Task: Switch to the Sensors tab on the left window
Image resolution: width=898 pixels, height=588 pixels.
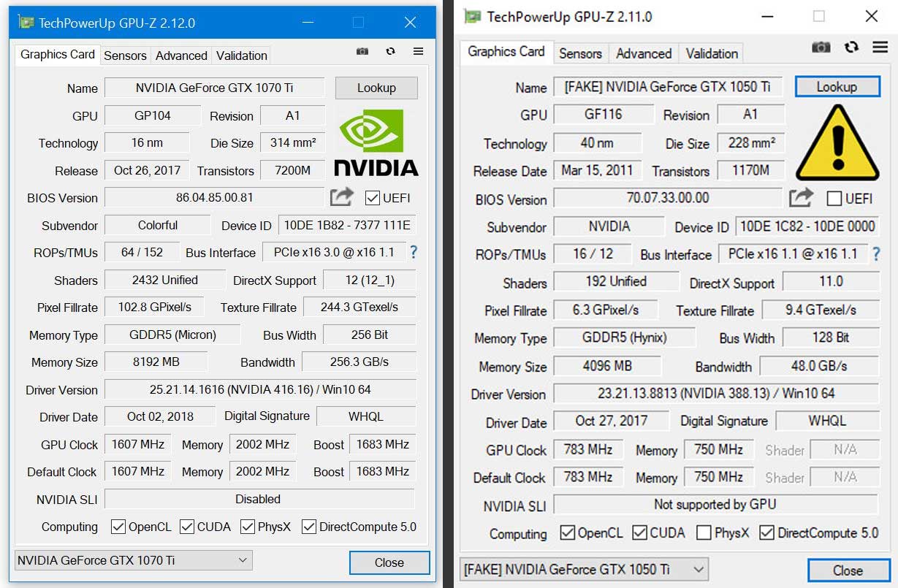Action: click(x=125, y=55)
